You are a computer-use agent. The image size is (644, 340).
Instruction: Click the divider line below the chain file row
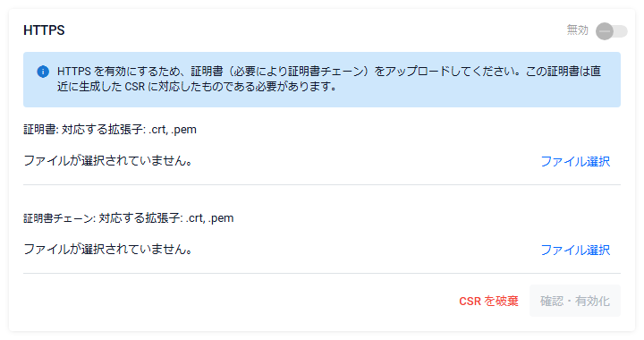point(322,273)
